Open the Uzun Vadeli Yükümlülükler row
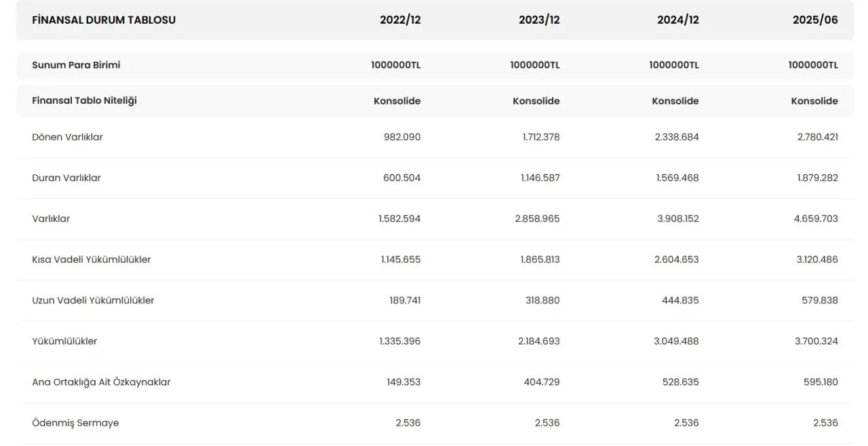The image size is (868, 446). click(x=93, y=300)
